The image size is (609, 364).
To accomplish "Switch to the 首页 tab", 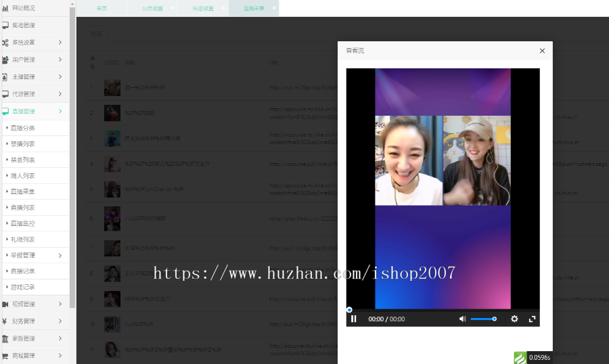I will (x=101, y=8).
